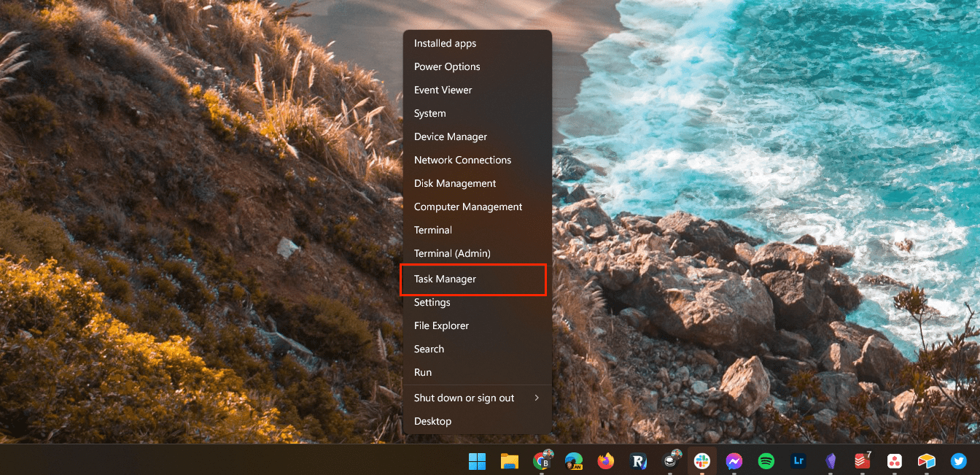The height and width of the screenshot is (475, 980).
Task: Open Power Options
Action: pyautogui.click(x=477, y=66)
